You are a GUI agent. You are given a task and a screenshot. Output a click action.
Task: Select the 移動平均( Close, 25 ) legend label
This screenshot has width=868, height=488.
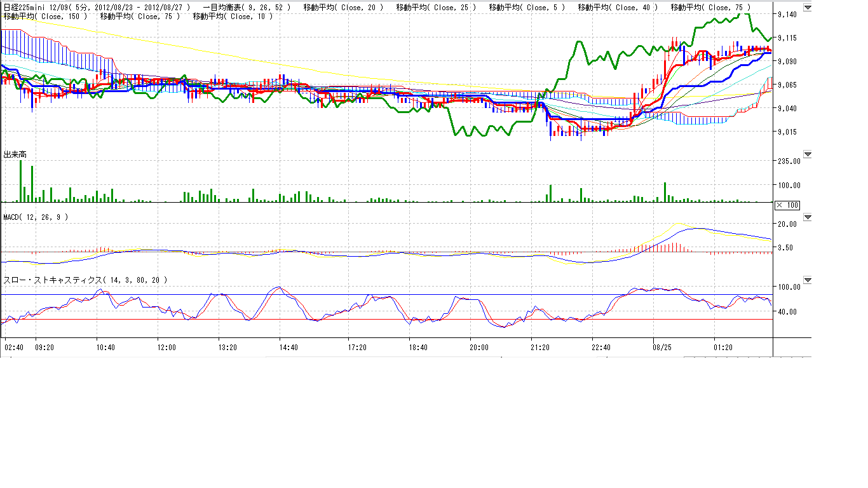point(436,8)
